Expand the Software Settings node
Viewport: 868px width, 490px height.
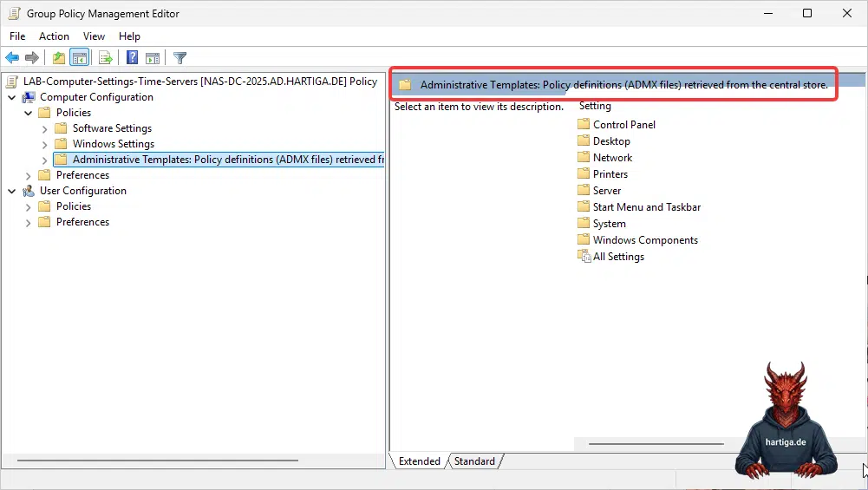(45, 129)
